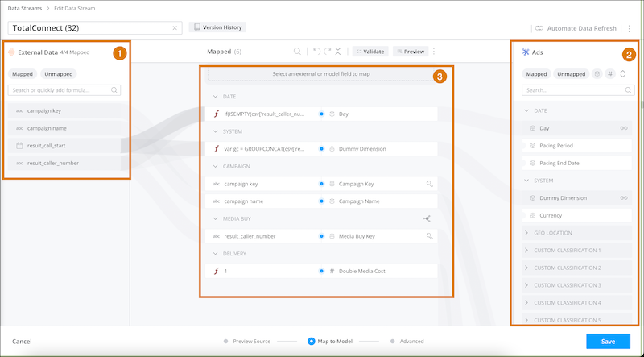Click the Ads model icon
The height and width of the screenshot is (357, 644).
coord(526,52)
